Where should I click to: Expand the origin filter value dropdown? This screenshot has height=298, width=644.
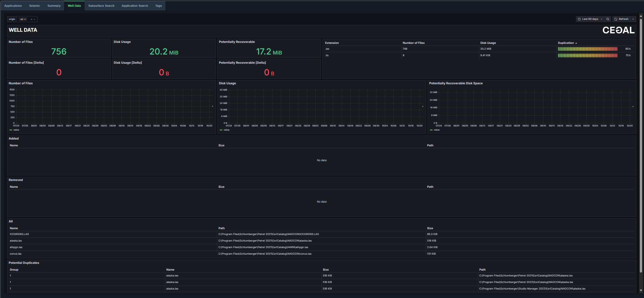coord(34,19)
